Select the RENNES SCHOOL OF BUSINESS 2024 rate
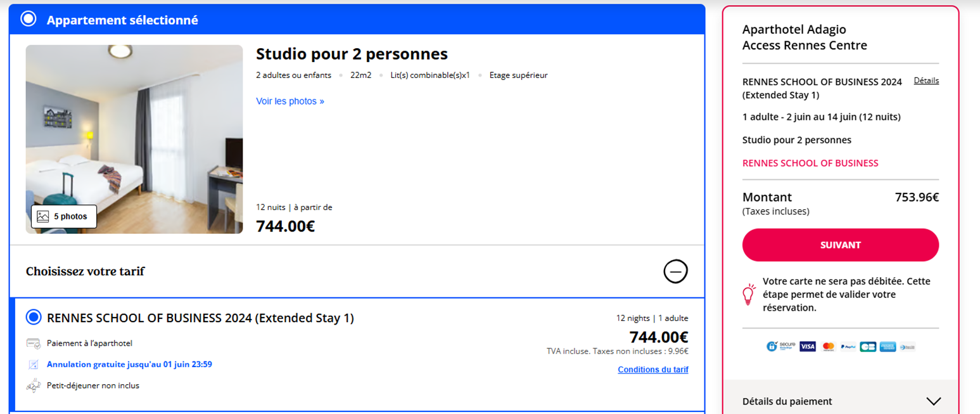980x414 pixels. point(34,317)
